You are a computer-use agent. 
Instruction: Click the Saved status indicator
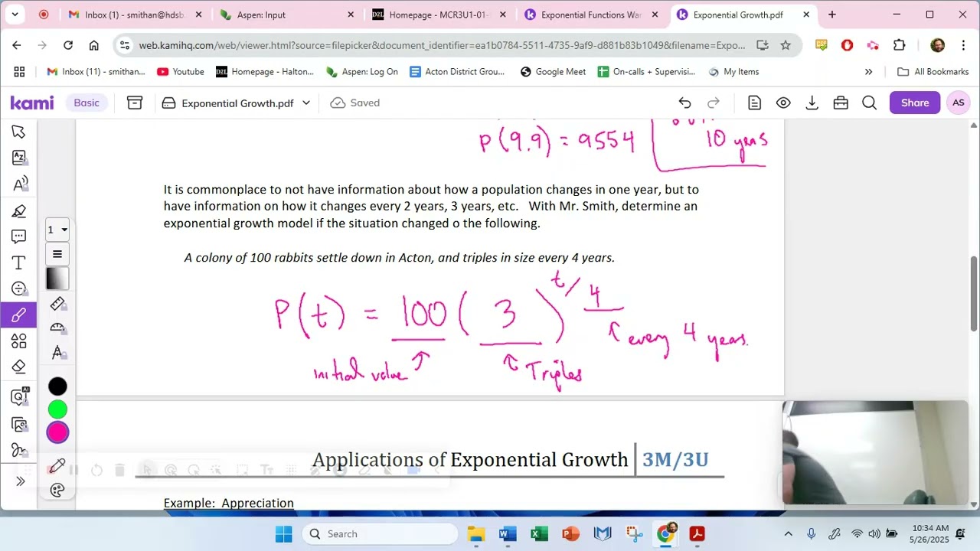pyautogui.click(x=355, y=103)
